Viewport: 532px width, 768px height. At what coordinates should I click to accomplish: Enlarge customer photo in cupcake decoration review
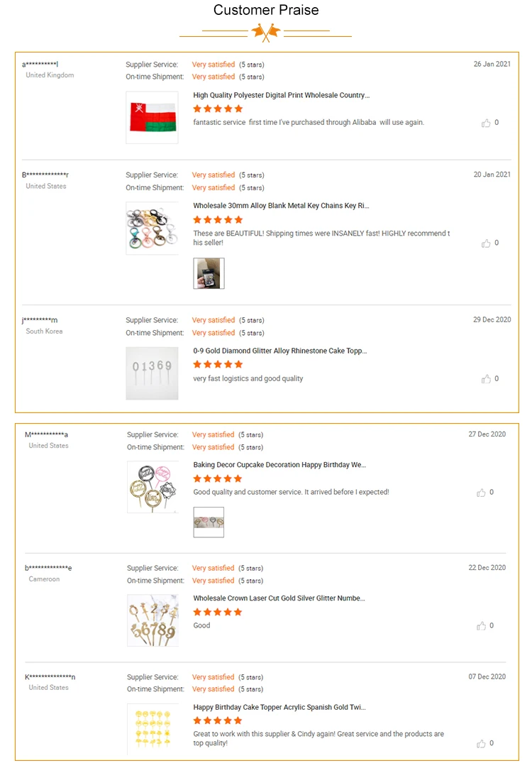coord(209,522)
